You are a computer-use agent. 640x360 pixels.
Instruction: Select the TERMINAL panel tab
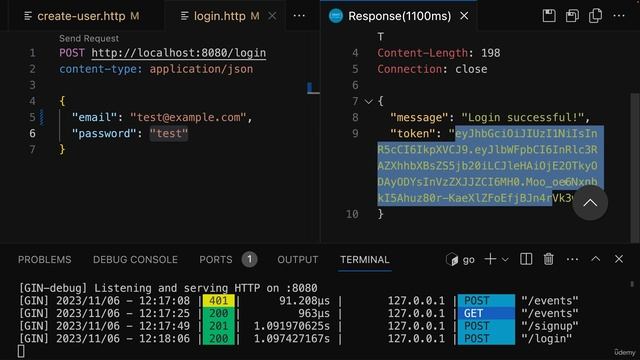[x=365, y=260]
